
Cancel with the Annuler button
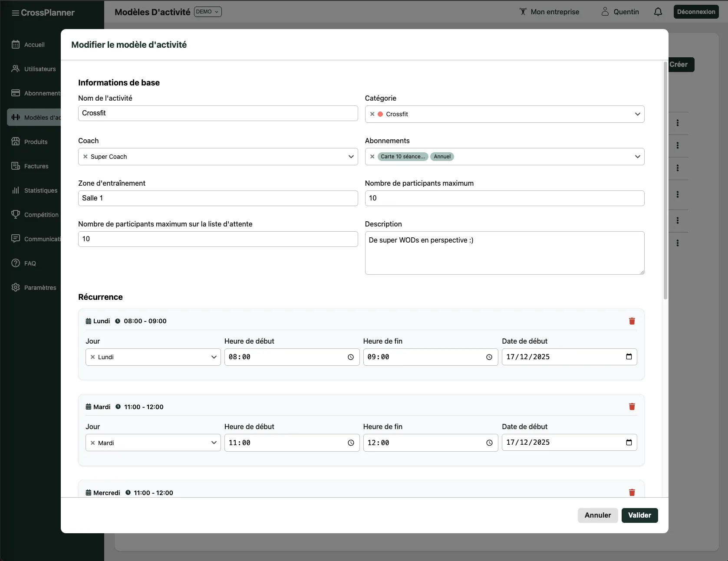click(597, 515)
